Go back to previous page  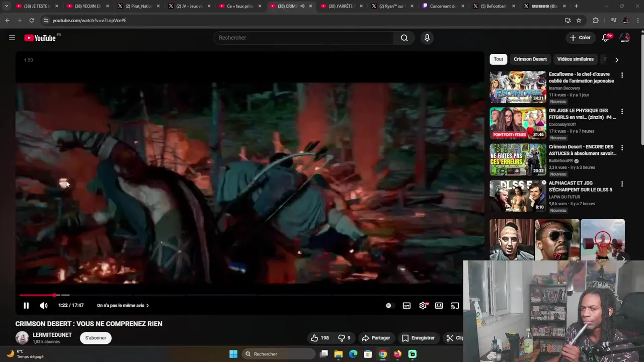pyautogui.click(x=7, y=20)
